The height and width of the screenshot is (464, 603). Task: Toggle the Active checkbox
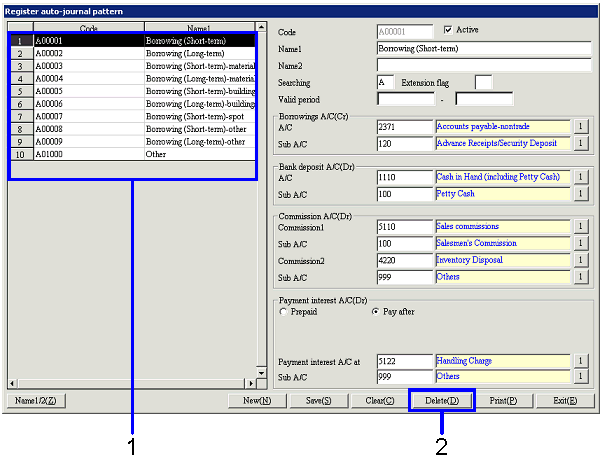click(x=447, y=30)
